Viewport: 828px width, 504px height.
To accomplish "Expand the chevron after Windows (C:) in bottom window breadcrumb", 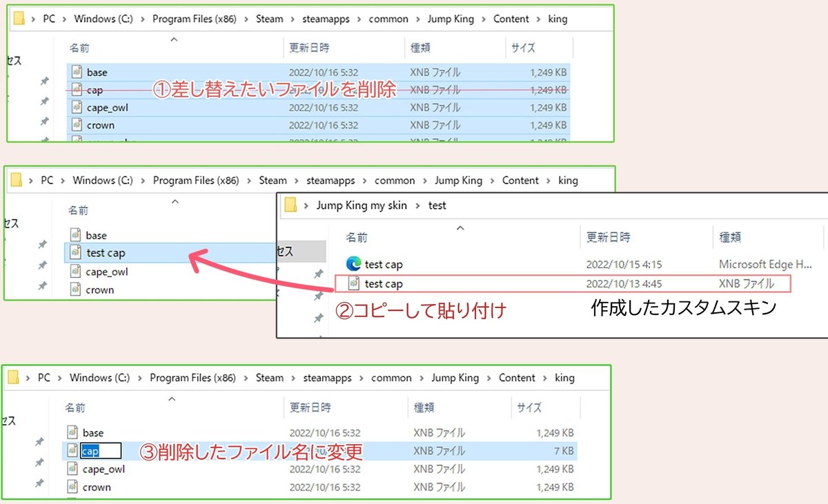I will point(140,378).
